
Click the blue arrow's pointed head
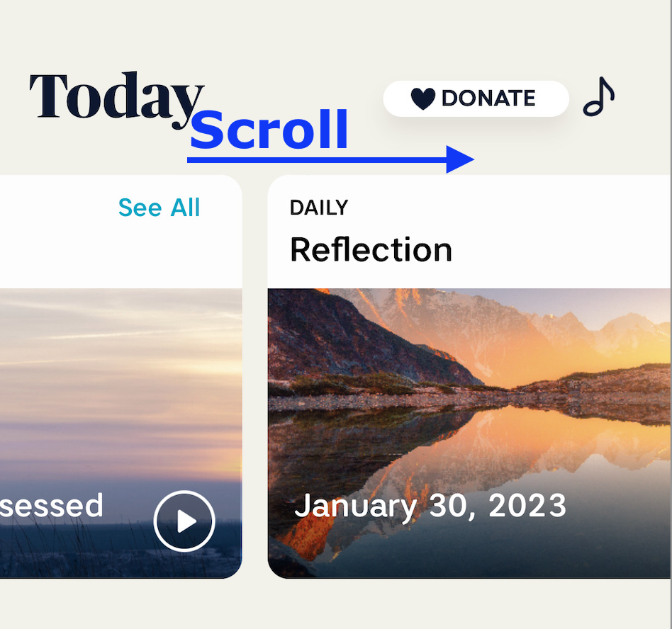click(459, 159)
